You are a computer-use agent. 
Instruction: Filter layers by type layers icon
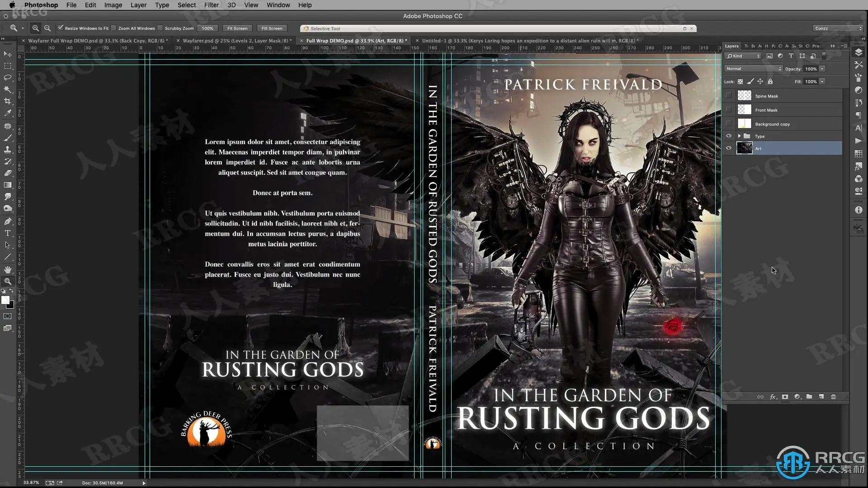[x=791, y=56]
